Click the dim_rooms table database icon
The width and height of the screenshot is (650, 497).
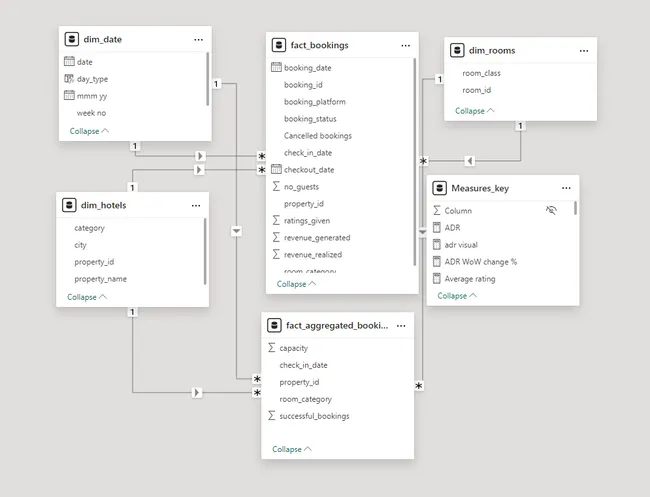point(457,51)
